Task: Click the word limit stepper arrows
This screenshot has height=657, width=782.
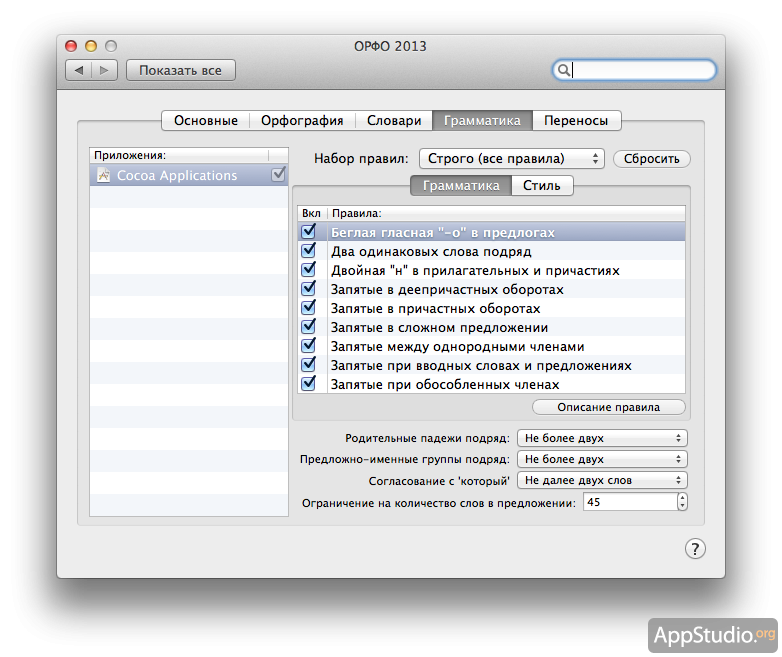Action: click(x=682, y=501)
